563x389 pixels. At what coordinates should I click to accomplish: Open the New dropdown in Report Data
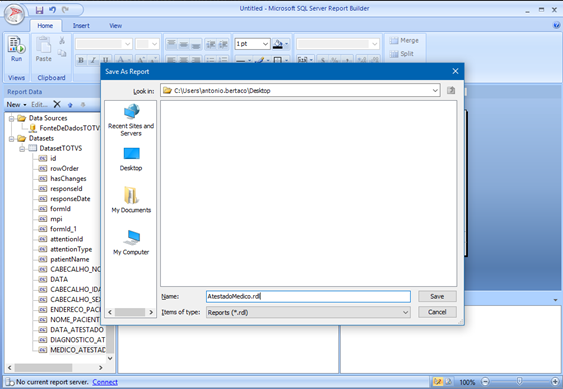point(17,105)
